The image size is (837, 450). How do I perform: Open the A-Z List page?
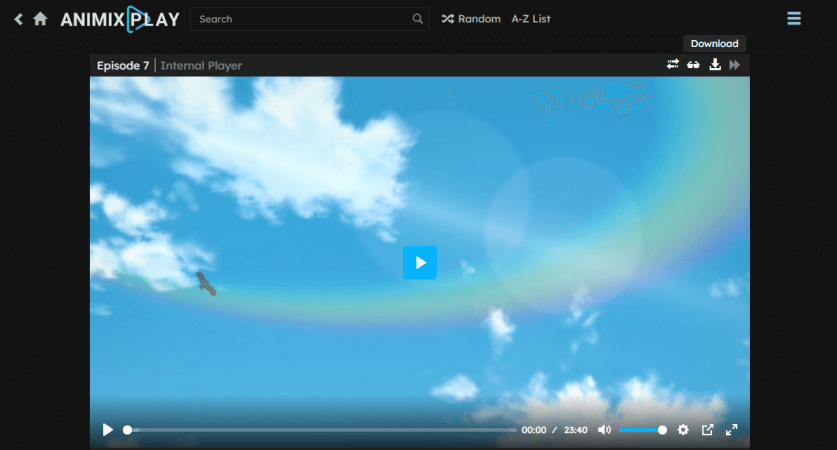(x=531, y=19)
